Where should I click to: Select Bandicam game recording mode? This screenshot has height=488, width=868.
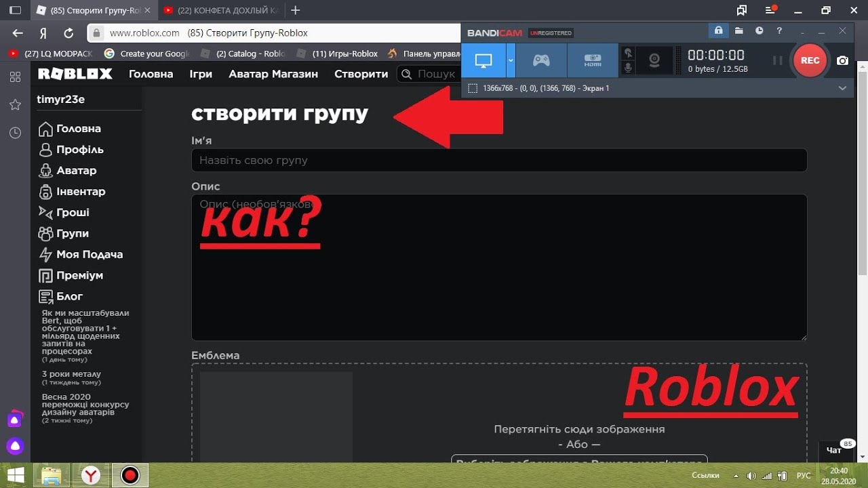tap(541, 60)
